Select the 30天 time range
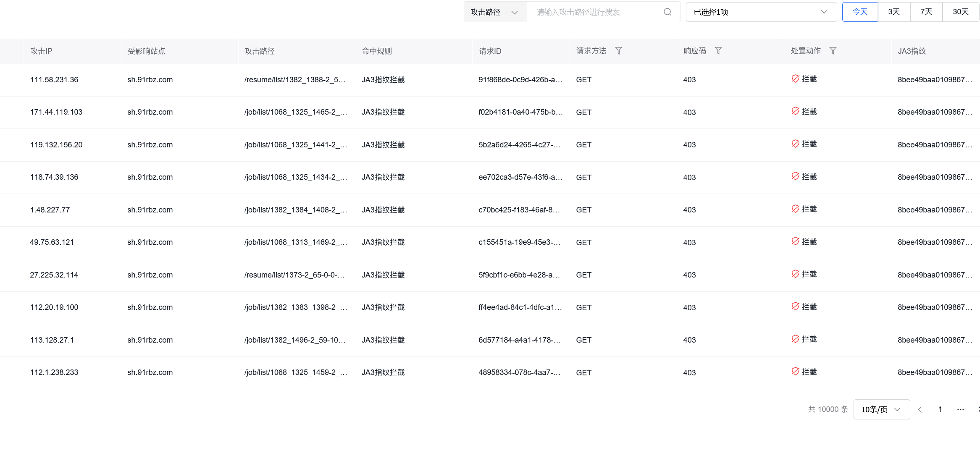 point(960,12)
